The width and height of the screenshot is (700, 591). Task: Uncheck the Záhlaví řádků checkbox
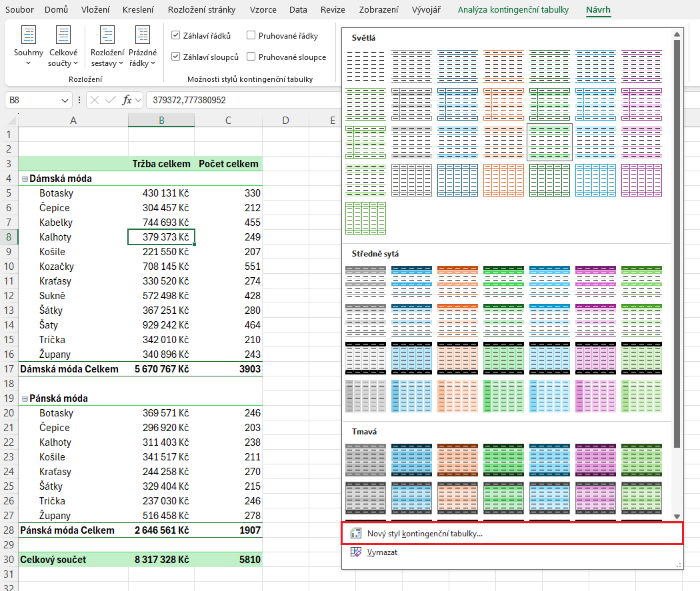(x=175, y=35)
